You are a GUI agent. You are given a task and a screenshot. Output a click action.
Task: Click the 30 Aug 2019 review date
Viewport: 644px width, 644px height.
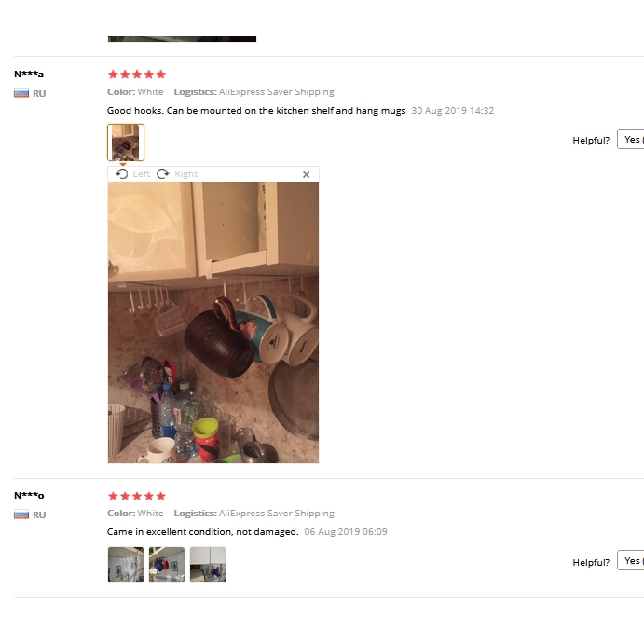(x=452, y=111)
